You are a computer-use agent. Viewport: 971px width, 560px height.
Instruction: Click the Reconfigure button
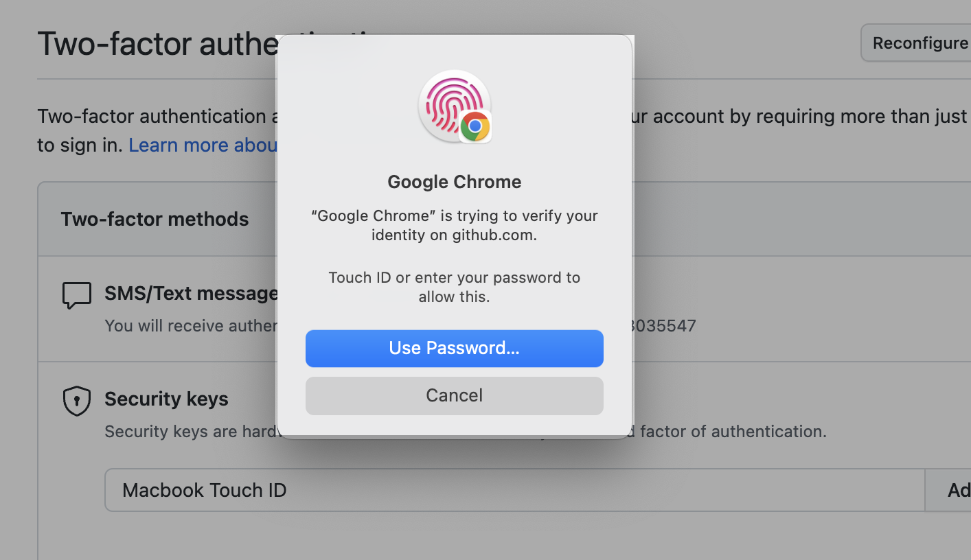click(919, 43)
